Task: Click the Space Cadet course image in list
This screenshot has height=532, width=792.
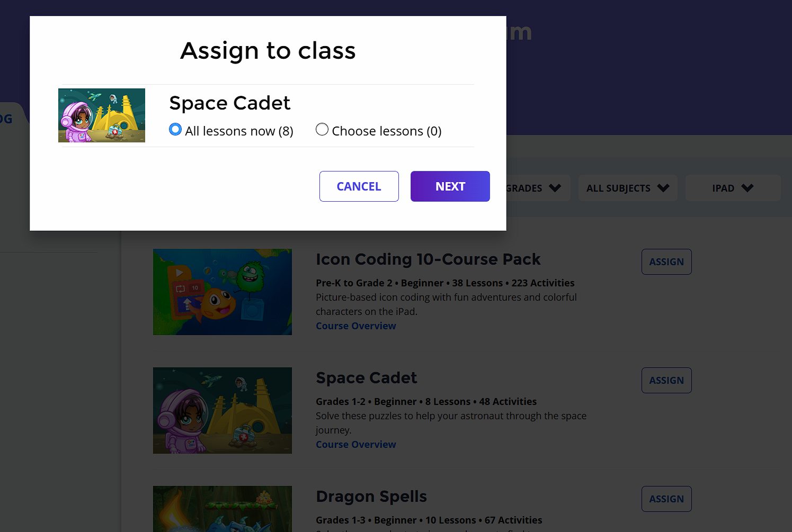Action: 222,410
